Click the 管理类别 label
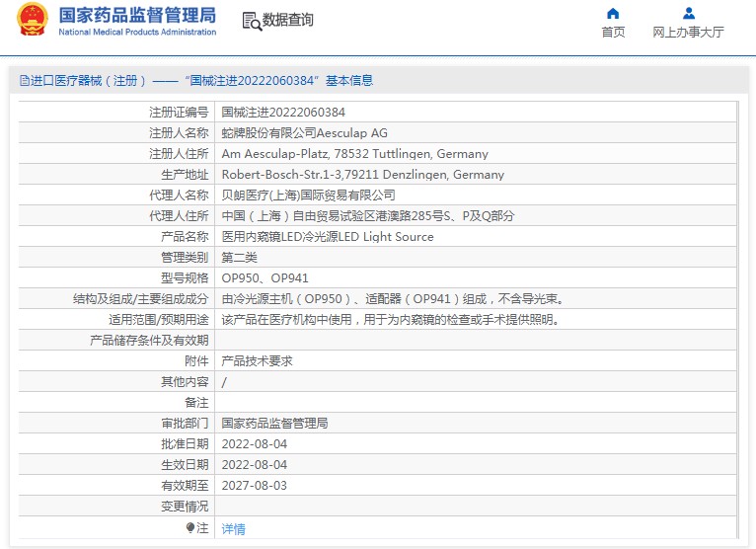756x549 pixels. click(185, 257)
